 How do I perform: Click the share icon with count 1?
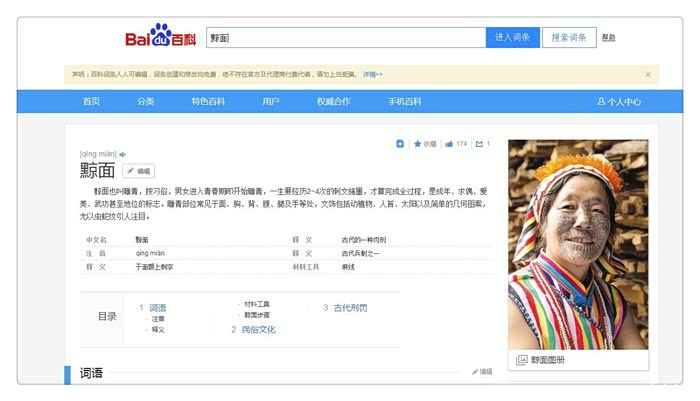479,144
